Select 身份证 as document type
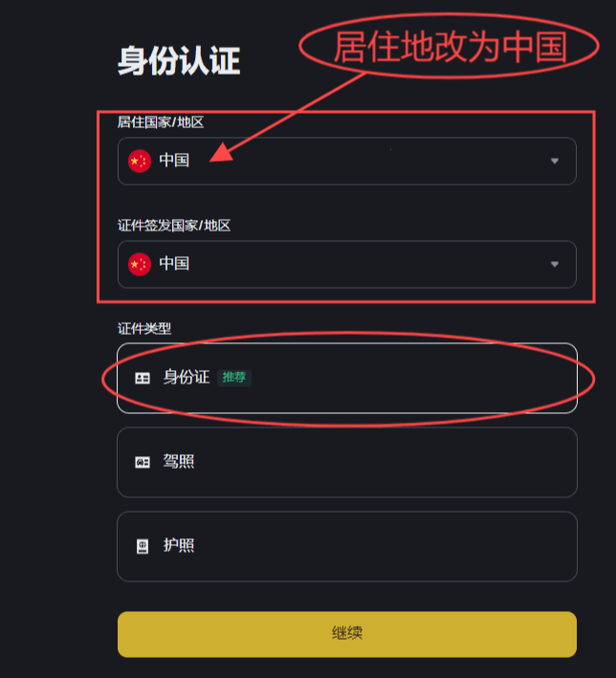The image size is (616, 678). 347,378
